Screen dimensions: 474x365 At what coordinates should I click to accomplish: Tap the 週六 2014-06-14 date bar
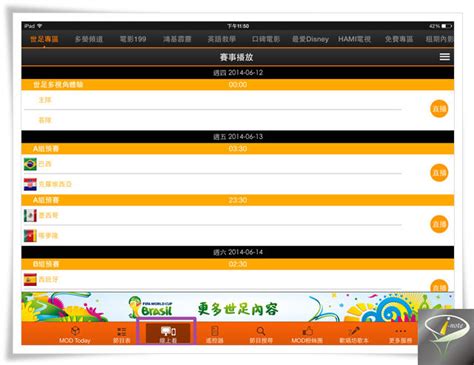coord(238,252)
